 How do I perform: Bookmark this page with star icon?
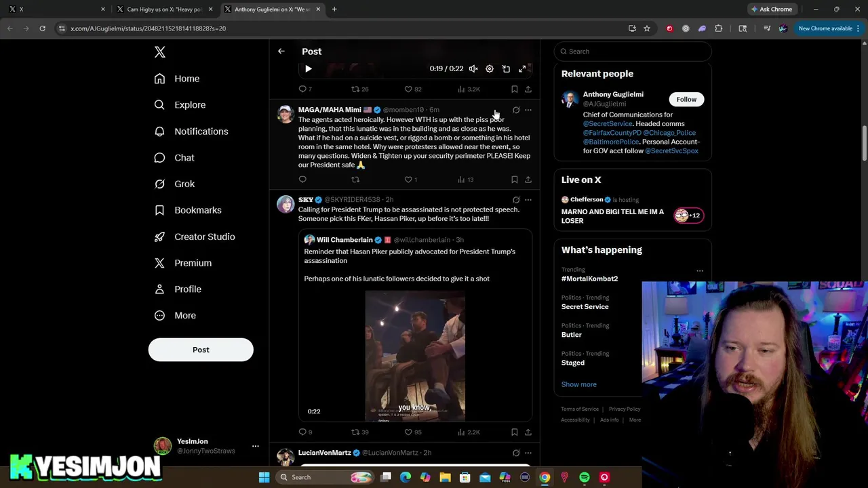(x=647, y=28)
